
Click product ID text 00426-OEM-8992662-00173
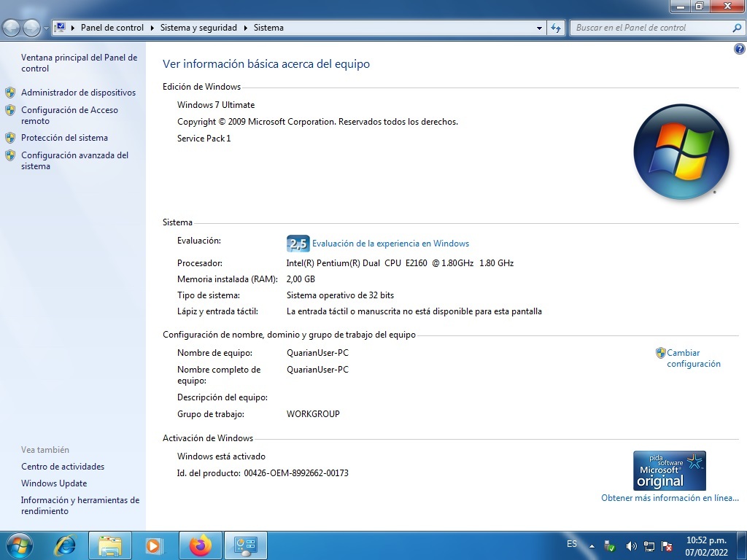296,472
